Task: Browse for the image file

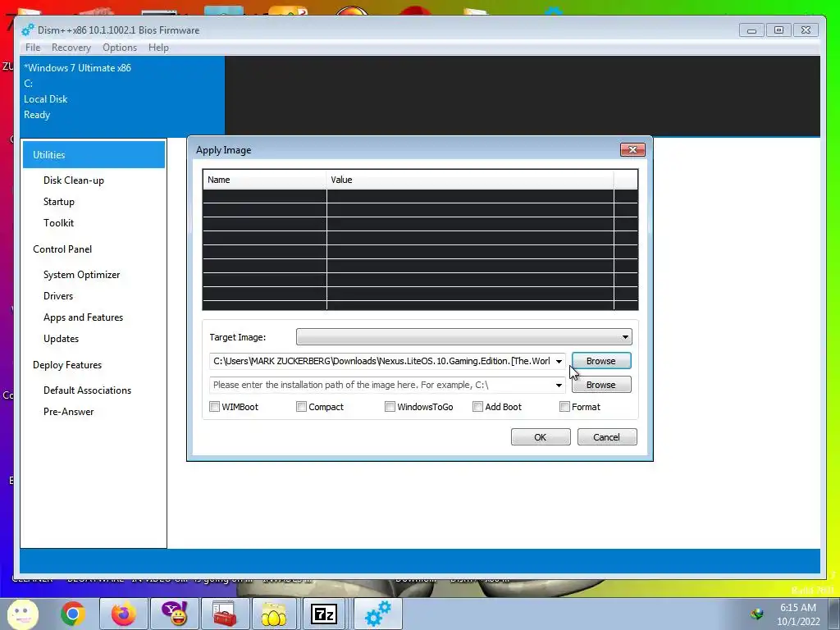Action: (x=601, y=361)
